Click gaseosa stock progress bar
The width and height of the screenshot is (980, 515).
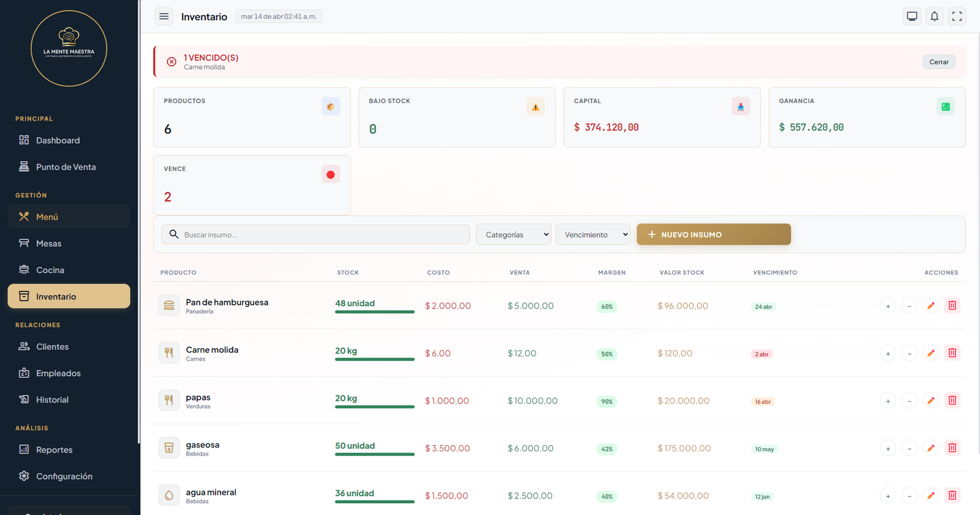375,454
